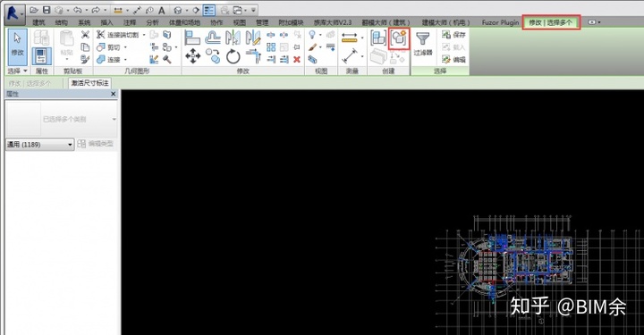Click the Hide in View light bulb icon
Viewport: 644px width, 335px height.
(312, 35)
